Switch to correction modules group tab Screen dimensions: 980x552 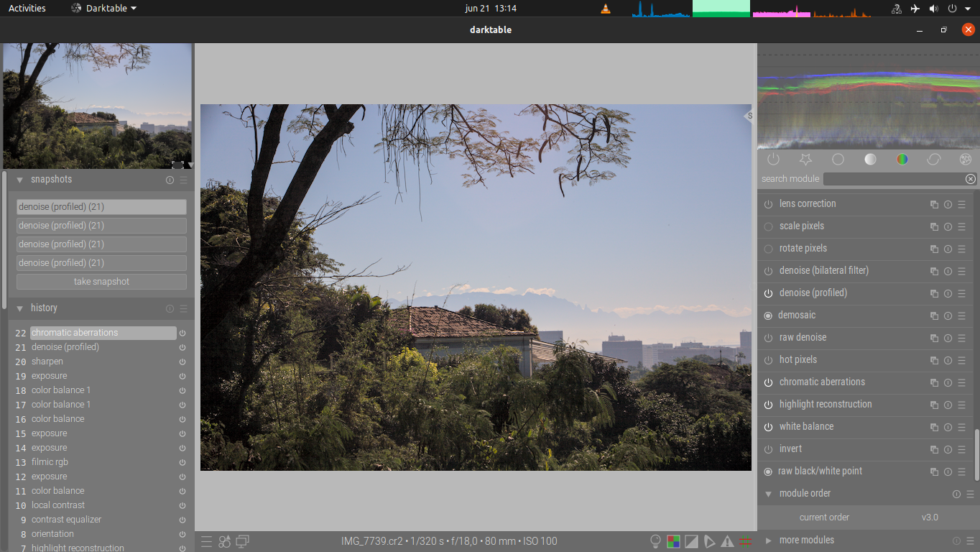[x=934, y=160]
